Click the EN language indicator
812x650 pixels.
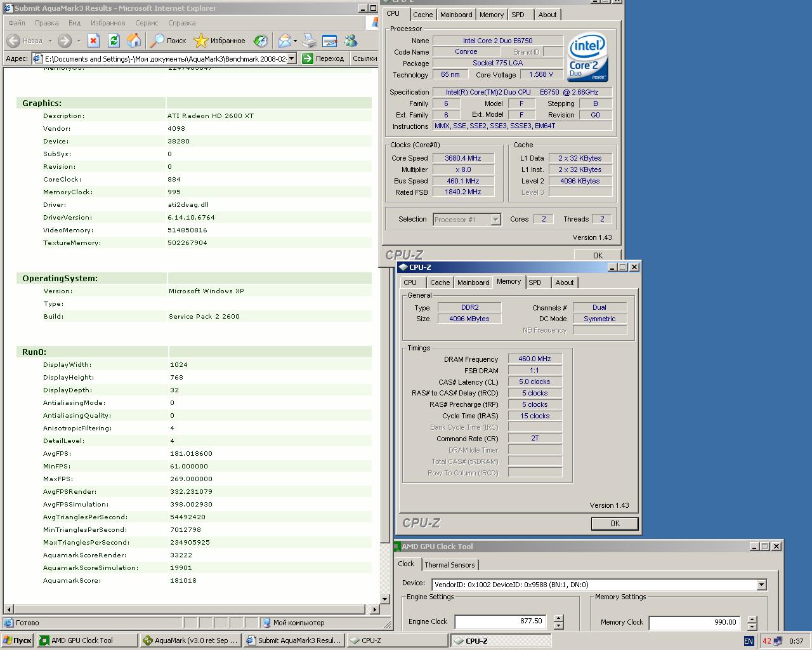[x=749, y=641]
